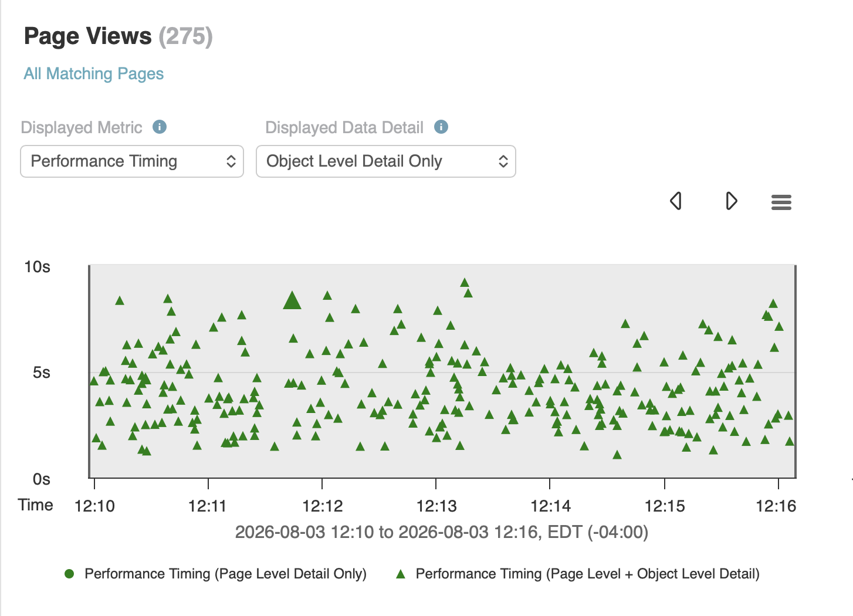Click the 12:12 time axis label

coord(322,506)
